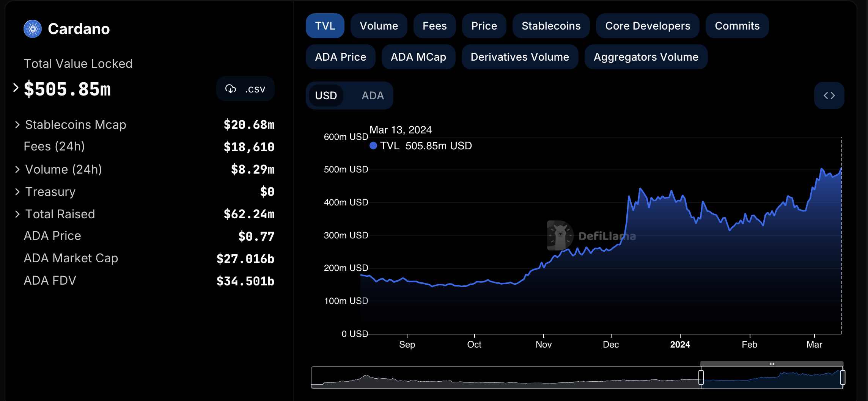Click the blue TVL legend dot
The width and height of the screenshot is (868, 401).
(x=373, y=146)
